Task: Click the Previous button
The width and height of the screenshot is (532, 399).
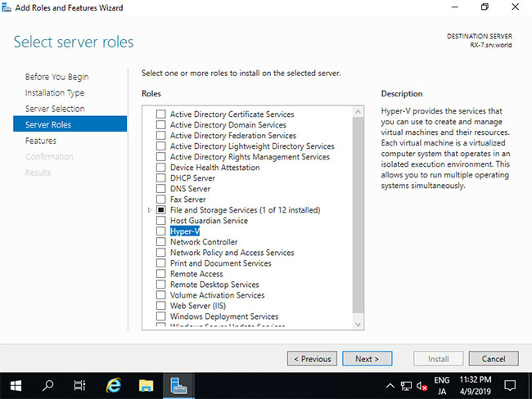Action: click(x=312, y=358)
